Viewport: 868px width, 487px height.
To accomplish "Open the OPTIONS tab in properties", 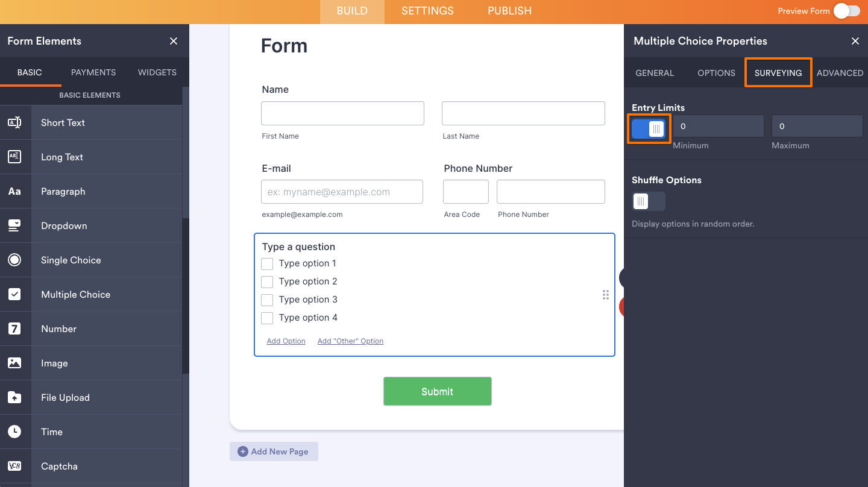I will coord(716,72).
